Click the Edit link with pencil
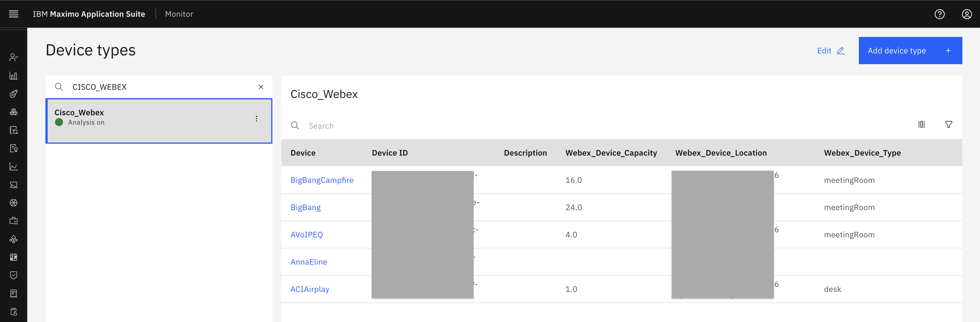980x322 pixels. tap(831, 51)
